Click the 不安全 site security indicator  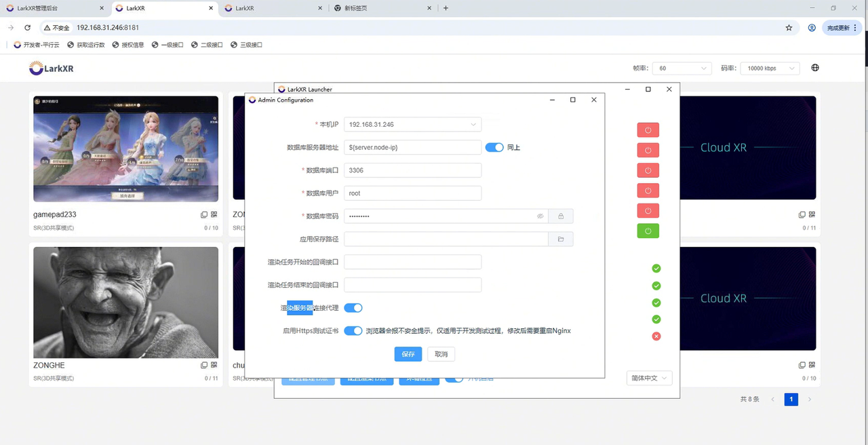click(x=56, y=28)
